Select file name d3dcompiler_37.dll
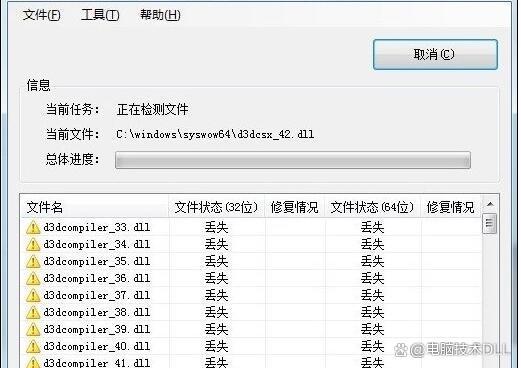Image resolution: width=521 pixels, height=368 pixels. coord(97,295)
